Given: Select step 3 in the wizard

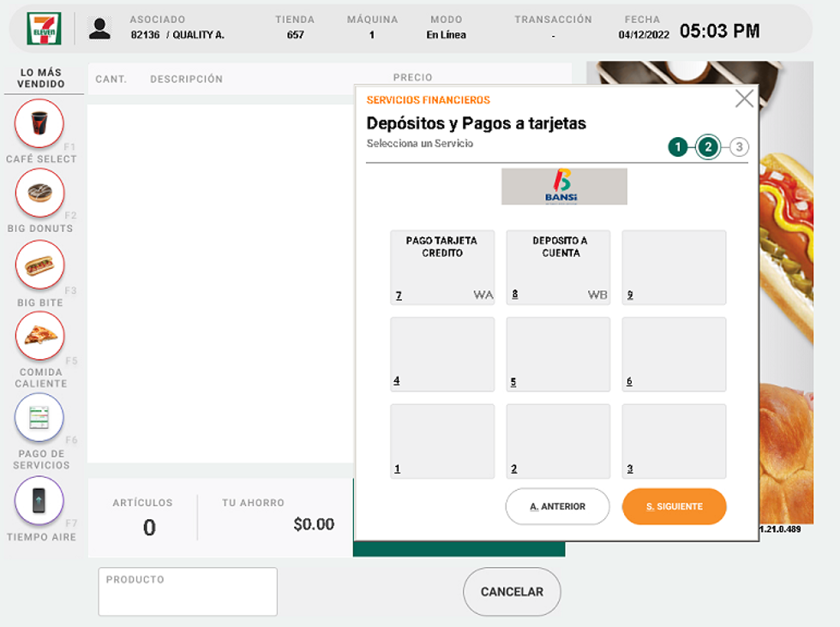Looking at the screenshot, I should 739,147.
